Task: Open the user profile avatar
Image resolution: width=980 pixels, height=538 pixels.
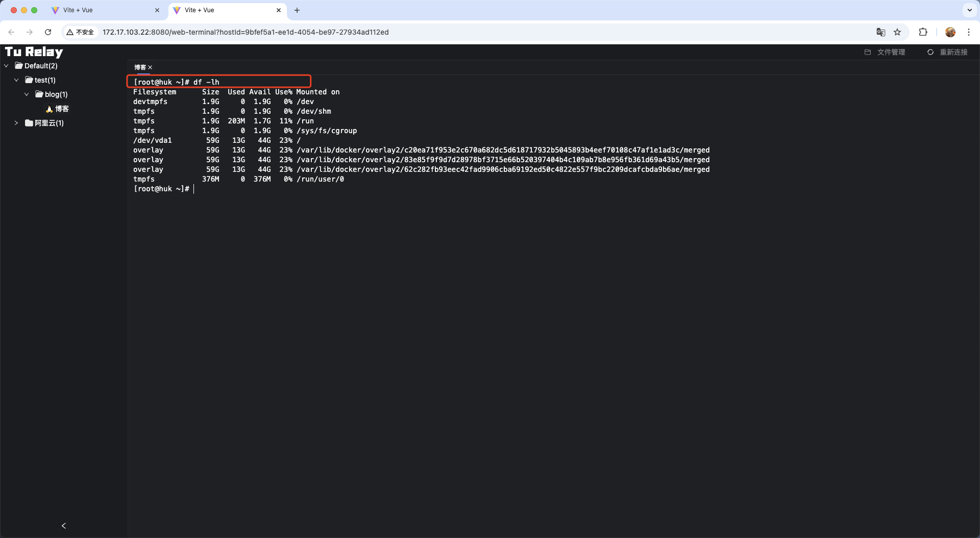Action: pos(950,32)
